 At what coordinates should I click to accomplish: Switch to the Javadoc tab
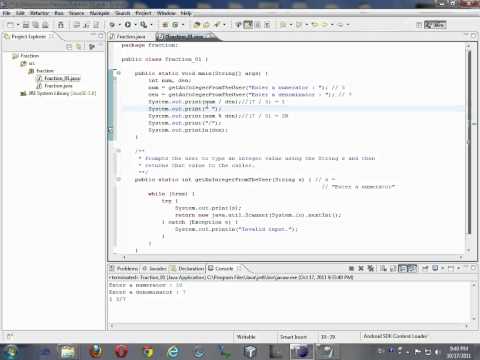pyautogui.click(x=155, y=268)
